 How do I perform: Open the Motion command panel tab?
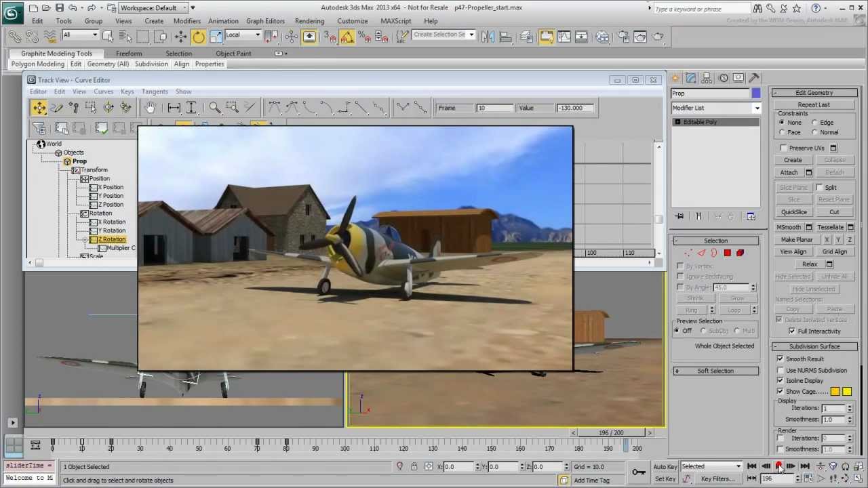click(x=724, y=78)
